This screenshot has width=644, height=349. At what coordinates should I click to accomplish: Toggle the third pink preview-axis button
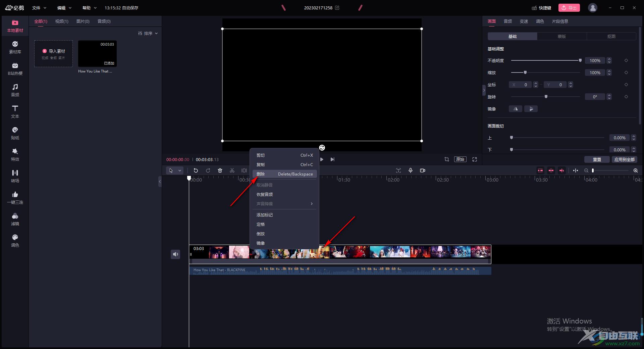(x=562, y=170)
